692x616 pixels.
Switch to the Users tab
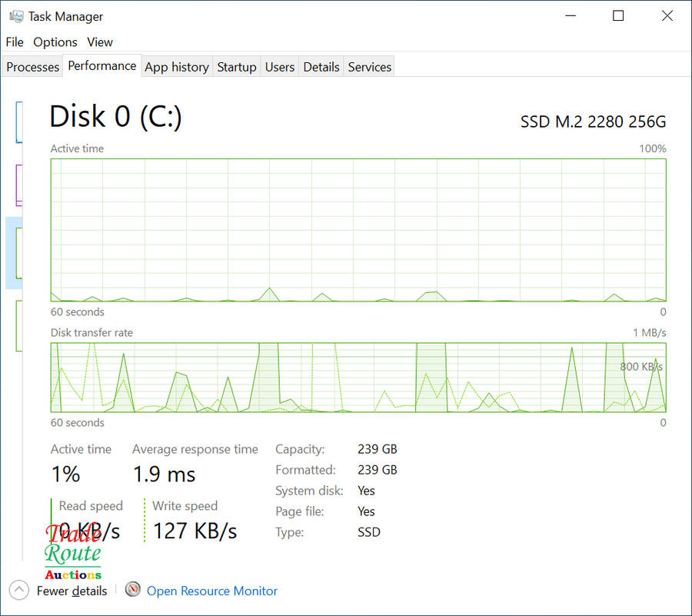click(x=280, y=67)
